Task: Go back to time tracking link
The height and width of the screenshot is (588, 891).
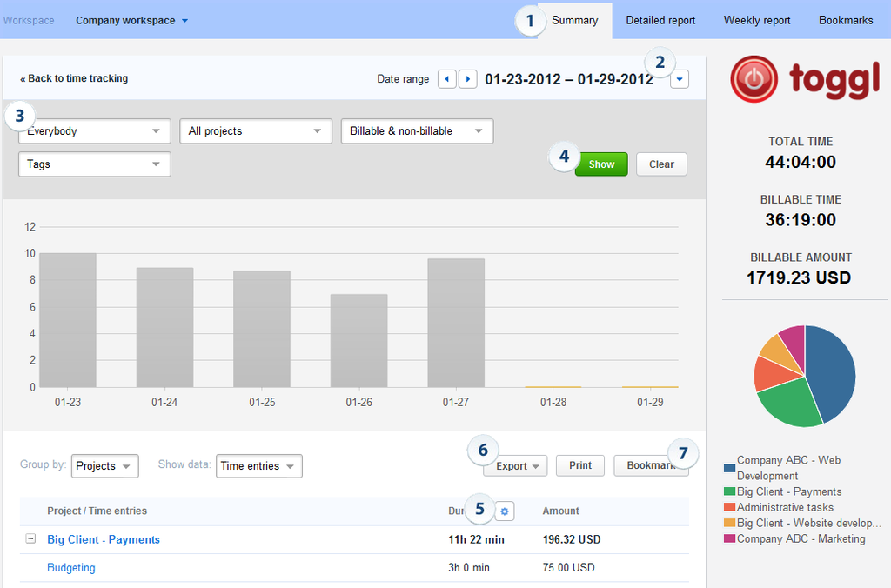Action: 74,78
